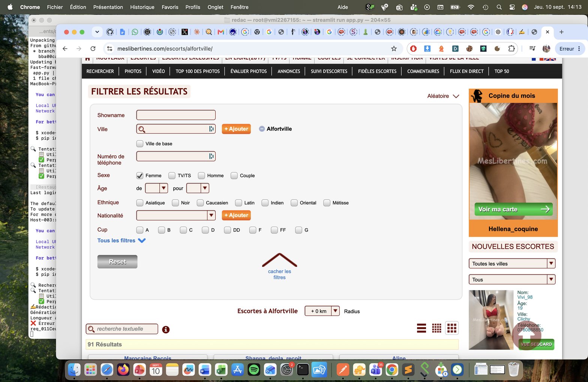Viewport: 588px width, 382px height.
Task: Open the Vivi_98 profile thumbnail
Action: tap(491, 320)
